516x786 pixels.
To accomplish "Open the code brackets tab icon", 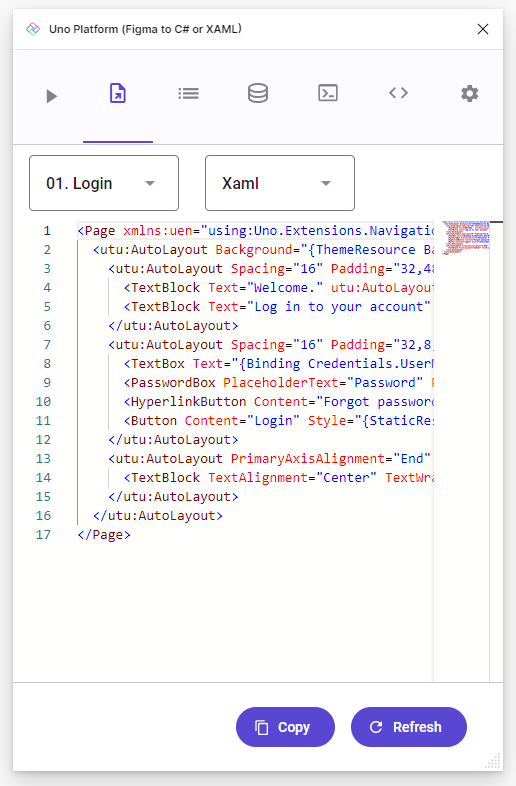I will coord(399,93).
